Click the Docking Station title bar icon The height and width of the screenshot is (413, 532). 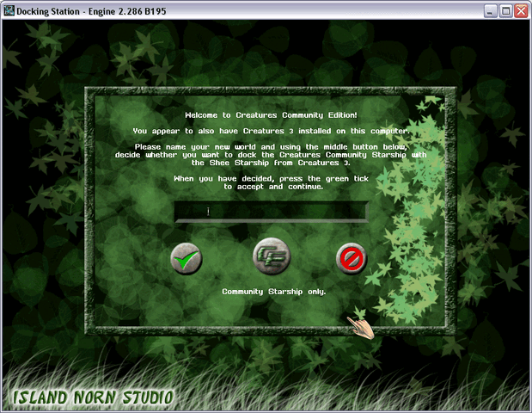coord(9,11)
